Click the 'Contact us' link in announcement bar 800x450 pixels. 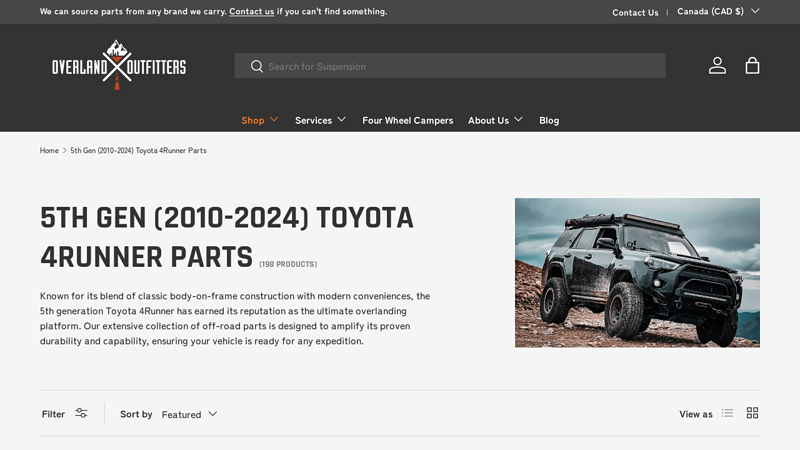pos(252,11)
